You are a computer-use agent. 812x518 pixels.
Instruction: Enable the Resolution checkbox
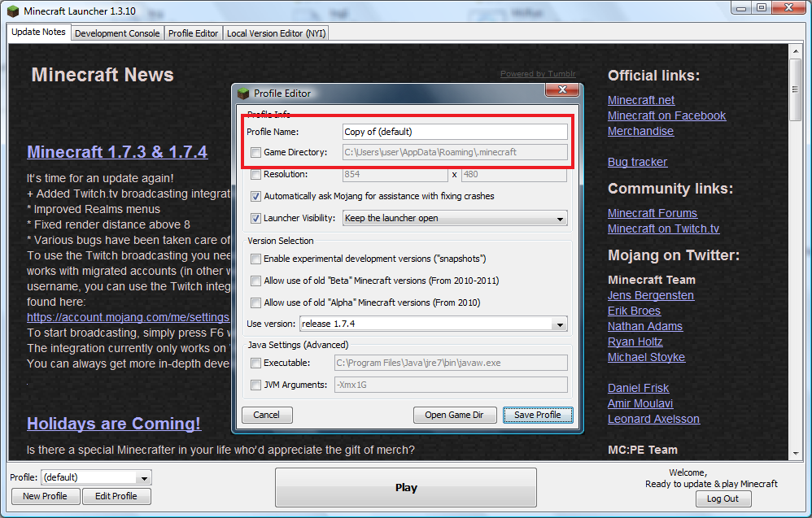[255, 174]
